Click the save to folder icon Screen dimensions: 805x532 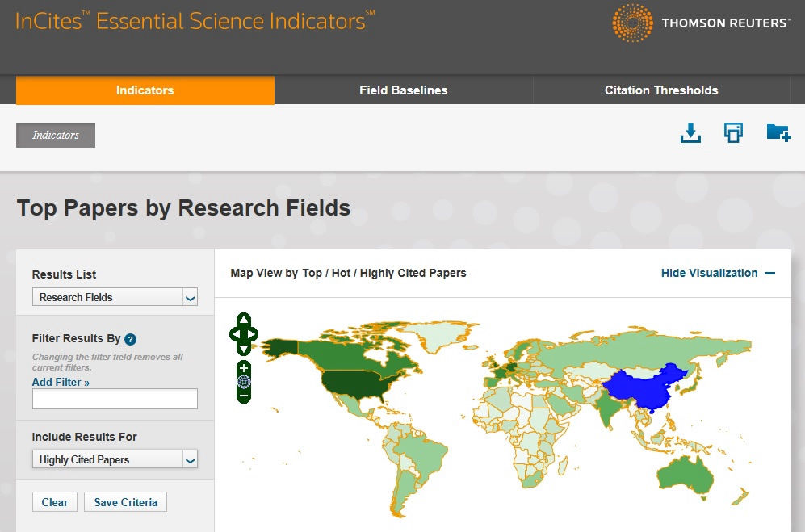point(778,132)
